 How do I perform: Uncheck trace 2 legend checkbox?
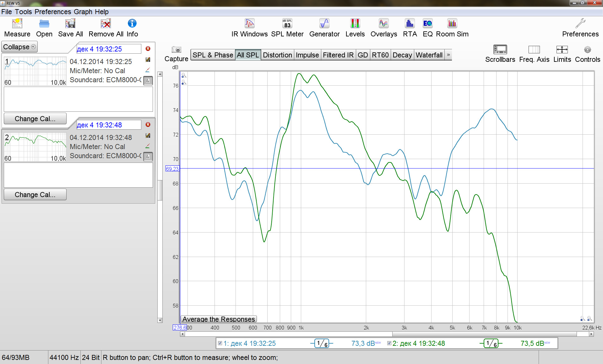point(389,343)
